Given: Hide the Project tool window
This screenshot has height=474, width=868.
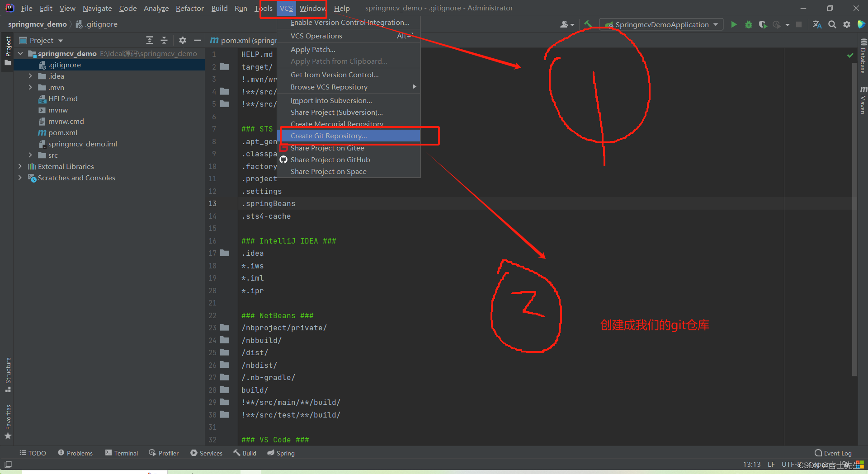Looking at the screenshot, I should click(197, 40).
